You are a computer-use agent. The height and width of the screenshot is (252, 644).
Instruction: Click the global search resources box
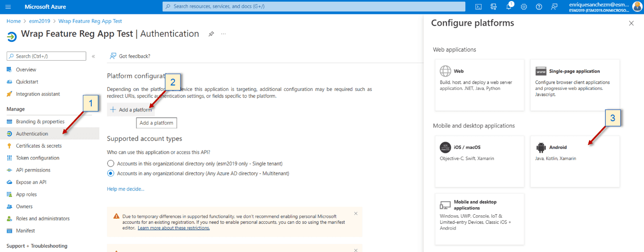point(314,6)
